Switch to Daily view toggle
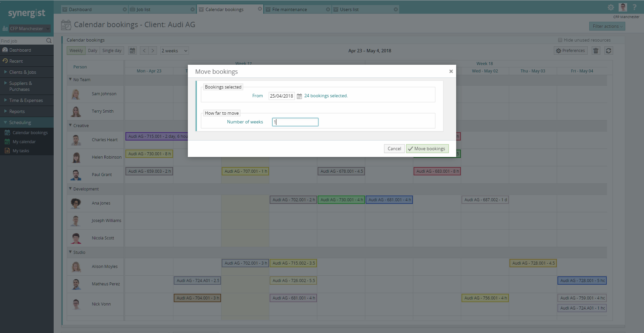Screen dimensions: 644x333 tap(93, 51)
